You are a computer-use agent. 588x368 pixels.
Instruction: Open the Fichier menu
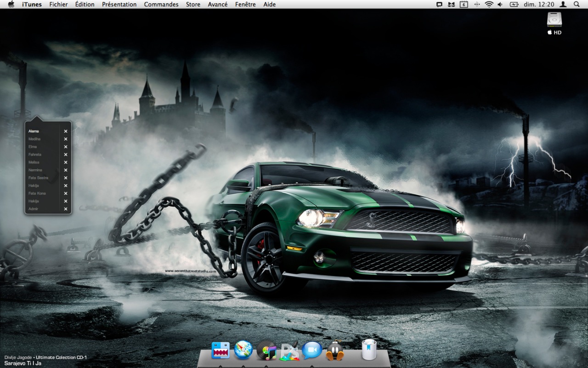point(58,4)
